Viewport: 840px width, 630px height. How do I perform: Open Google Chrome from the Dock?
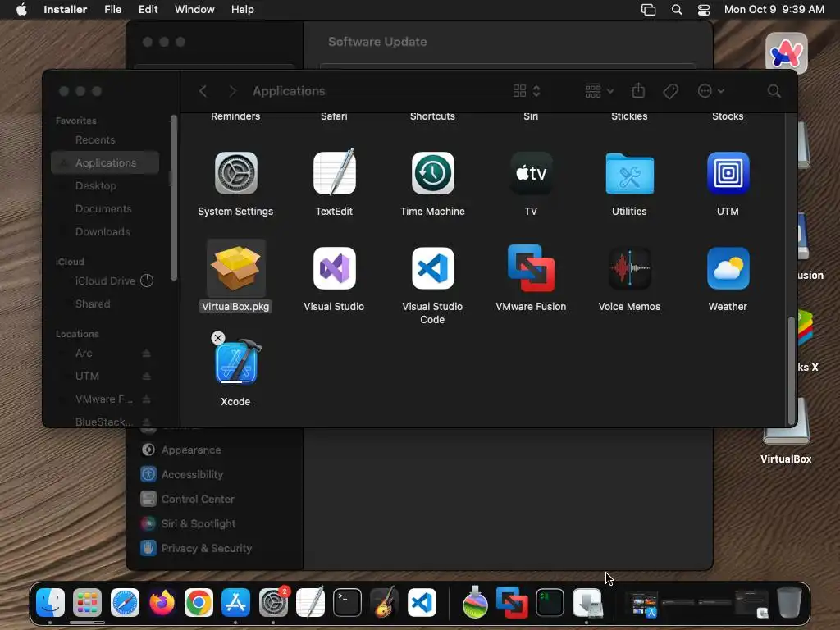199,603
